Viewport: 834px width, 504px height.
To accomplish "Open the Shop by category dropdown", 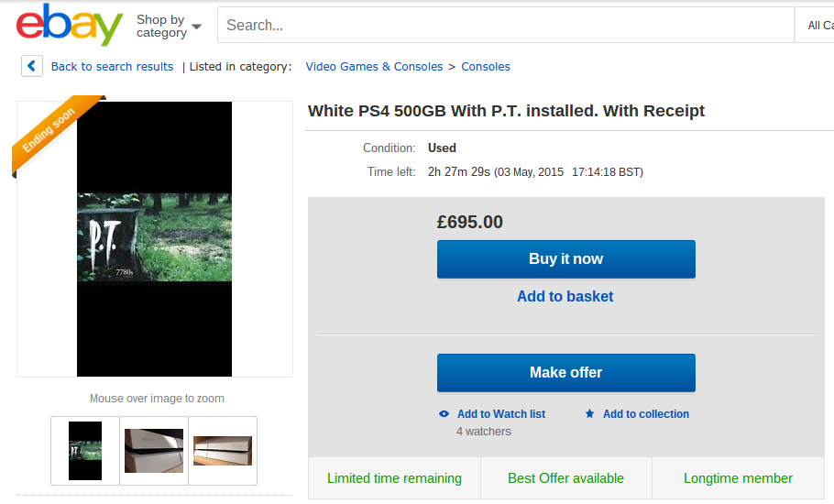I will point(169,26).
